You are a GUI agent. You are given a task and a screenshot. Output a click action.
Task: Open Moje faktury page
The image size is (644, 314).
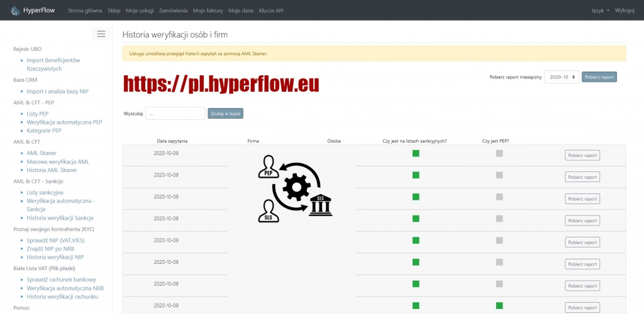(208, 11)
